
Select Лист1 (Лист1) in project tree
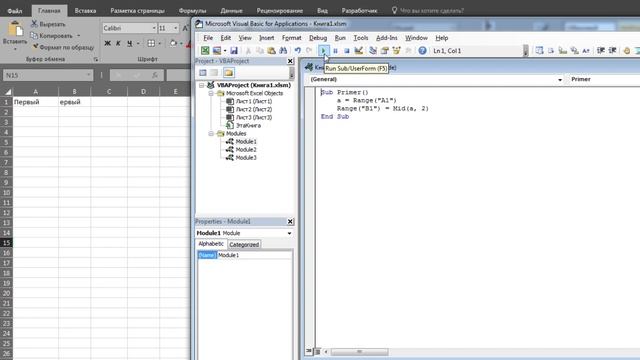click(x=253, y=101)
